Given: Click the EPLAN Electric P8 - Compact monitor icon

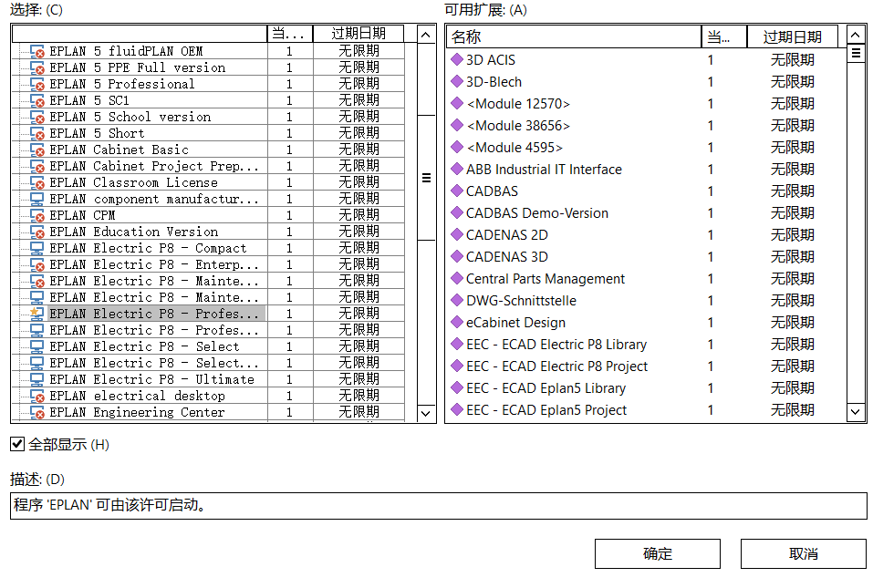Looking at the screenshot, I should click(x=37, y=248).
